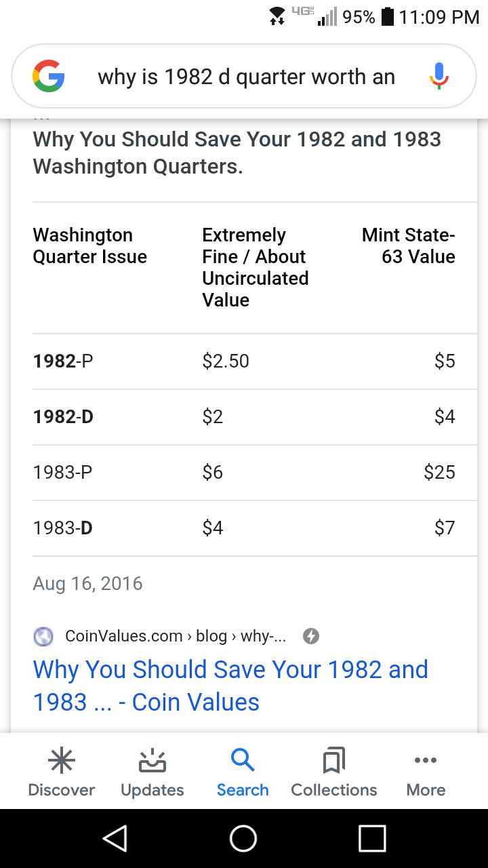Image resolution: width=488 pixels, height=868 pixels.
Task: Tap the 1982-P row $5 value
Action: coord(445,361)
